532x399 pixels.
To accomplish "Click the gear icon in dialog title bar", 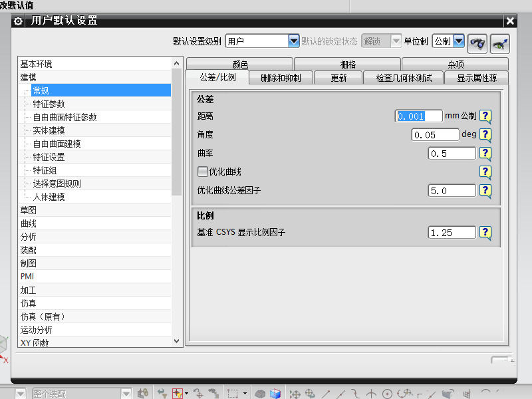I will coord(18,21).
